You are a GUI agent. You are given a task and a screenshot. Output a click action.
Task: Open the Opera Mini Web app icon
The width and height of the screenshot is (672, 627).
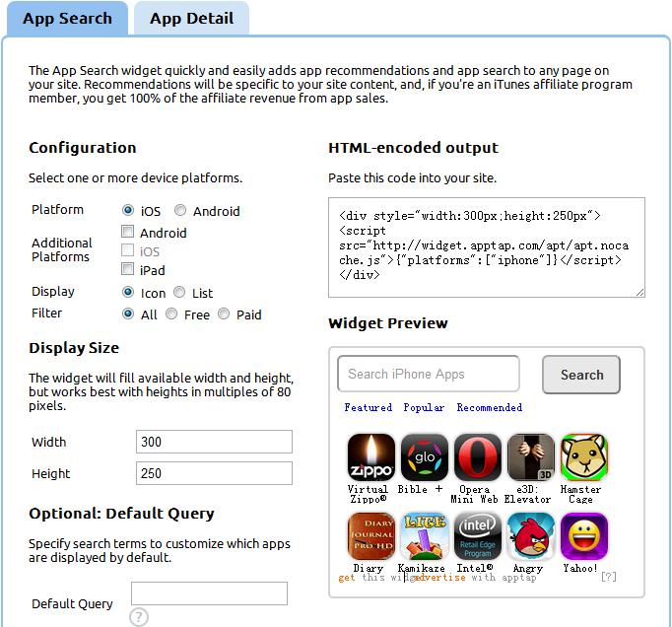click(x=478, y=457)
